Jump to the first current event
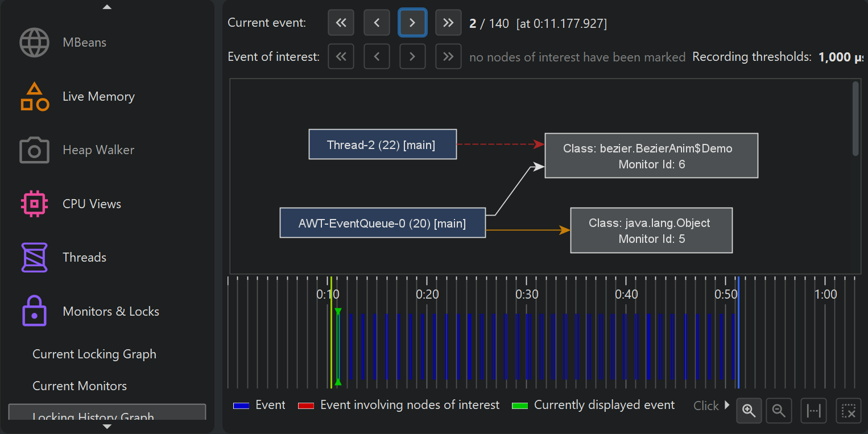The height and width of the screenshot is (434, 868). [341, 23]
